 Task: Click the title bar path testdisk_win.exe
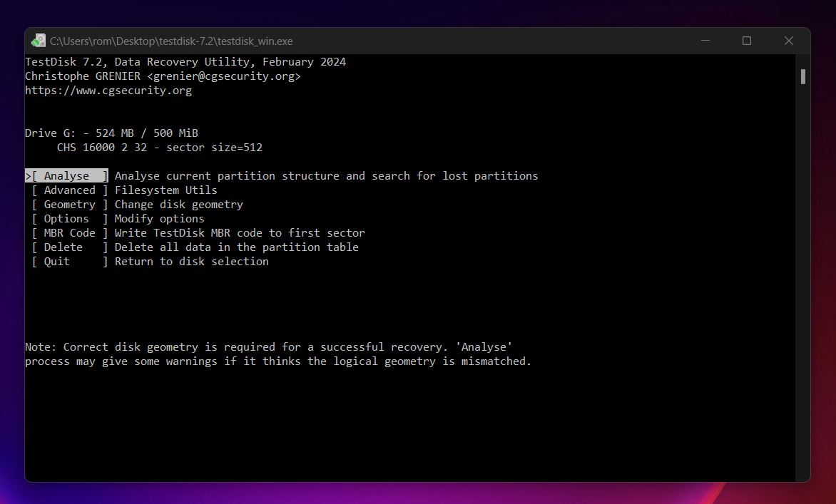171,41
